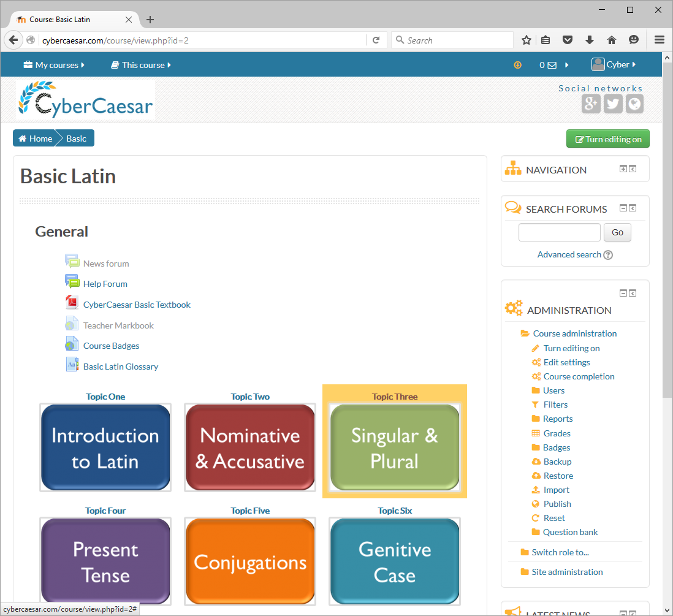Click the smiley chat icon in toolbar
The height and width of the screenshot is (616, 673).
(x=634, y=40)
